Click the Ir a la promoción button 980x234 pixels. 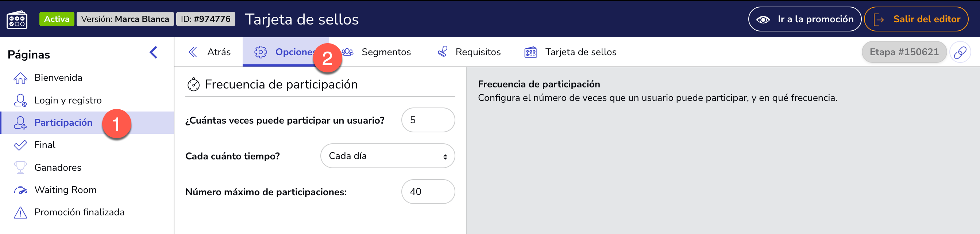click(805, 19)
